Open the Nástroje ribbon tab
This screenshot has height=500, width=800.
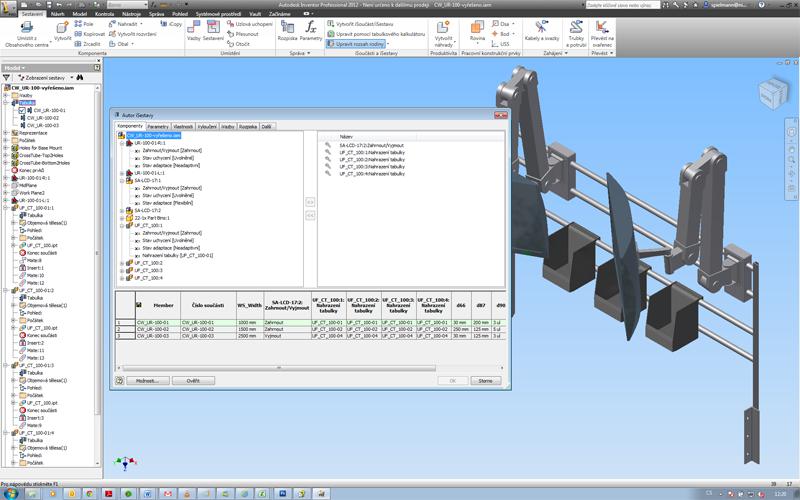(x=131, y=14)
